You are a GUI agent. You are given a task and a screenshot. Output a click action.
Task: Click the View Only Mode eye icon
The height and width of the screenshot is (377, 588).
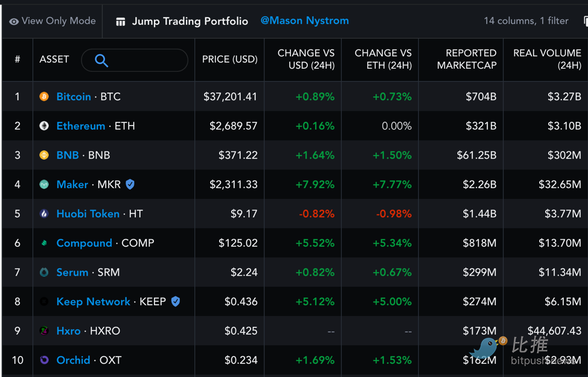(14, 21)
